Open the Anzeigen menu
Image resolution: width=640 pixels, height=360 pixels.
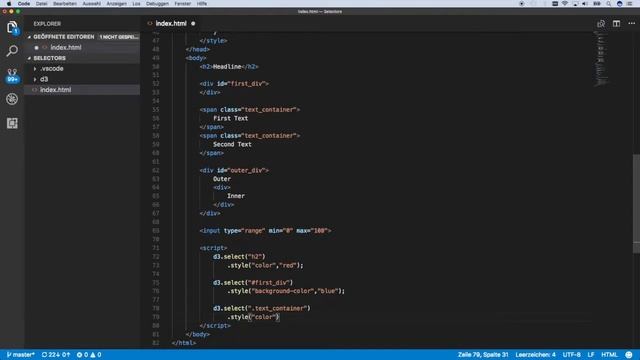pos(116,4)
